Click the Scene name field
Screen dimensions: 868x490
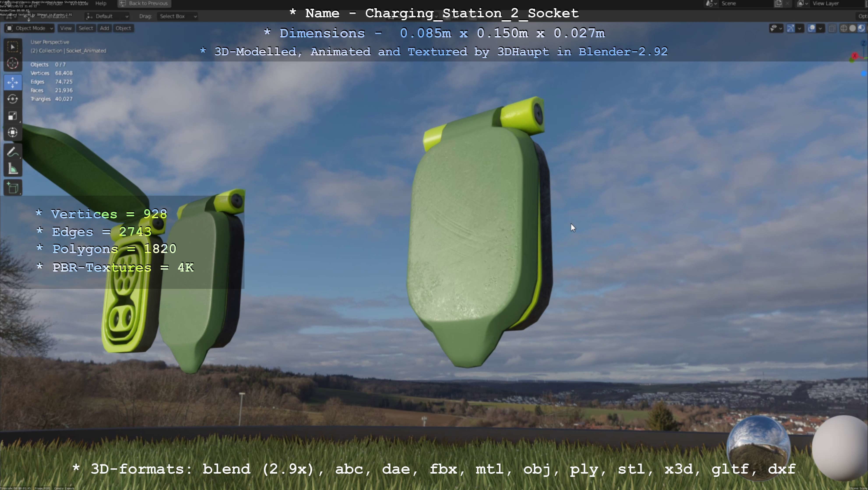point(746,3)
